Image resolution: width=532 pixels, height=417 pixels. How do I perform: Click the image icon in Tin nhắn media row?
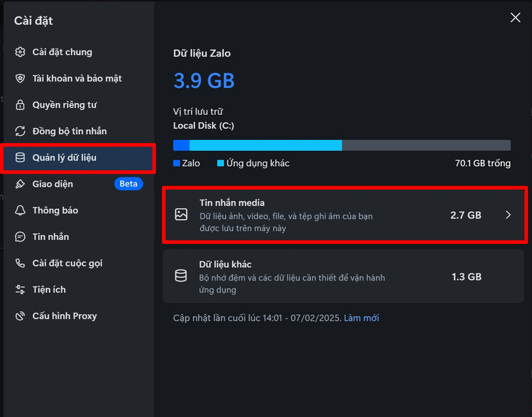(181, 215)
